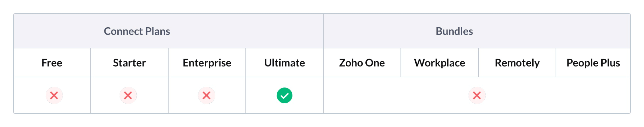Click empty cell area below Zoho One

pos(362,95)
